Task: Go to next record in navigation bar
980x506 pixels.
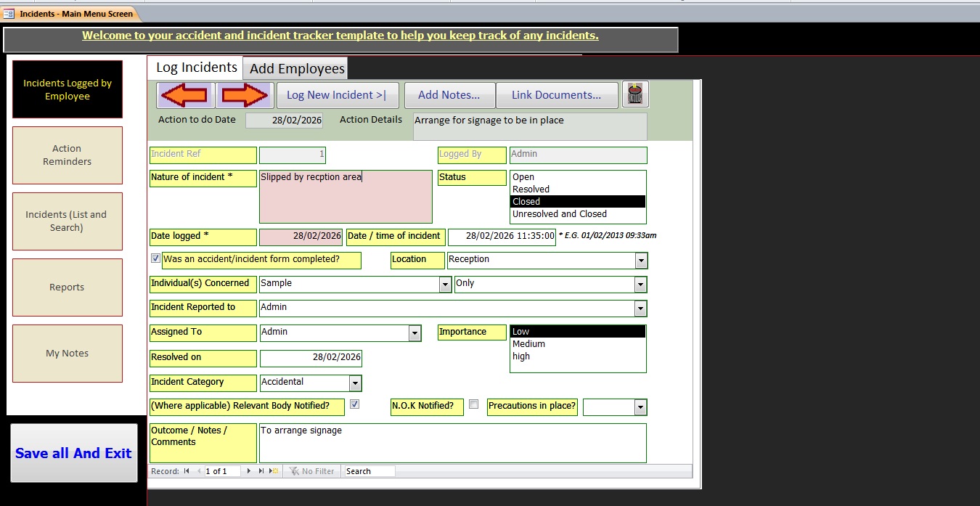Action: (250, 471)
